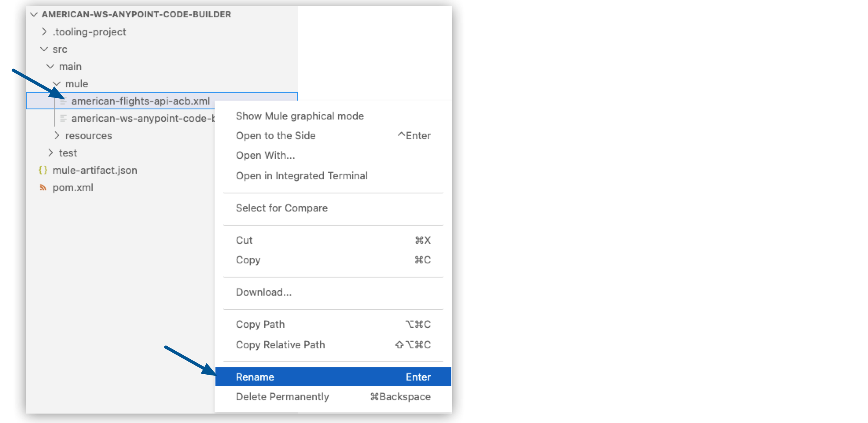Viewport: 868px width, 423px height.
Task: Choose Copy Relative Path
Action: coord(280,345)
